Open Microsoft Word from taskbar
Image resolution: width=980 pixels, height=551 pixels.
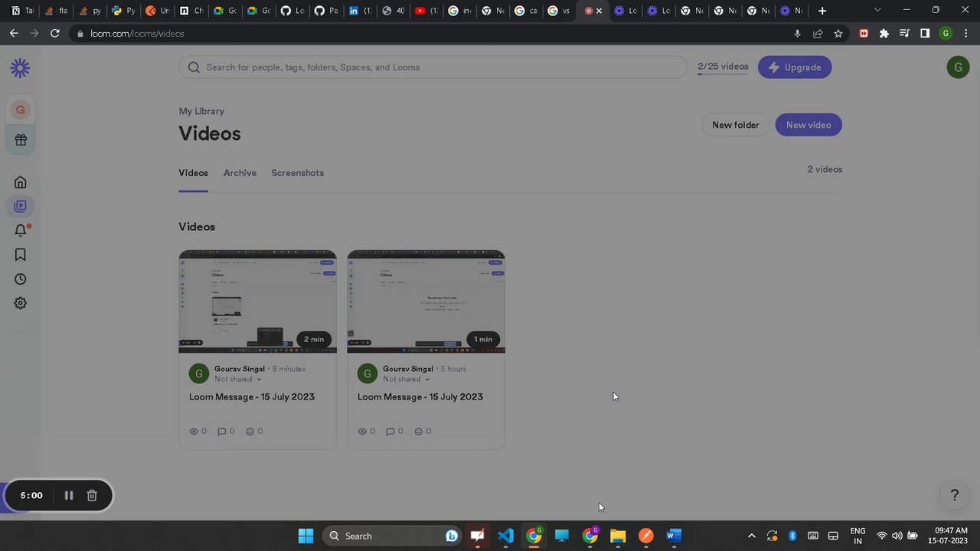tap(674, 536)
